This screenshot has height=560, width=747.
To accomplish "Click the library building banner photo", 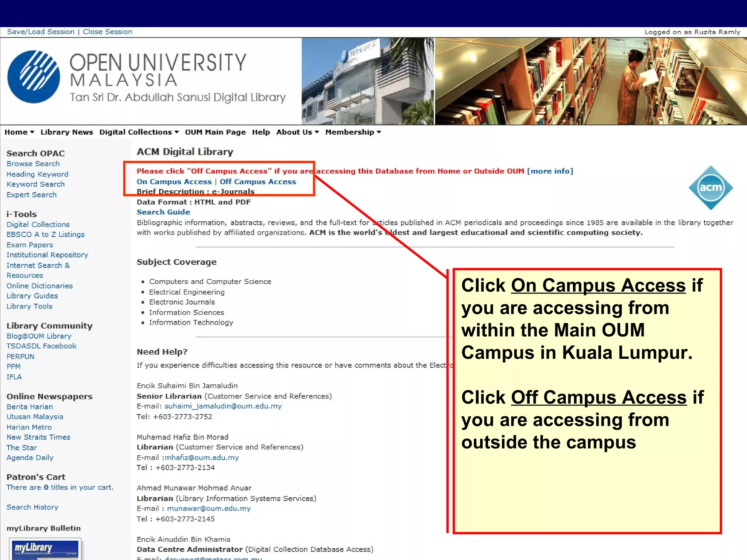I will click(368, 81).
